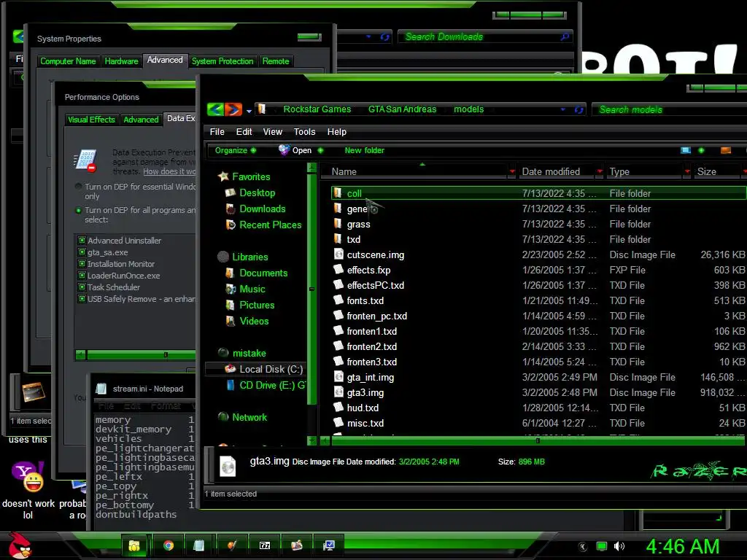Click the change view icon in Explorer toolbar
The image size is (747, 560).
(686, 150)
